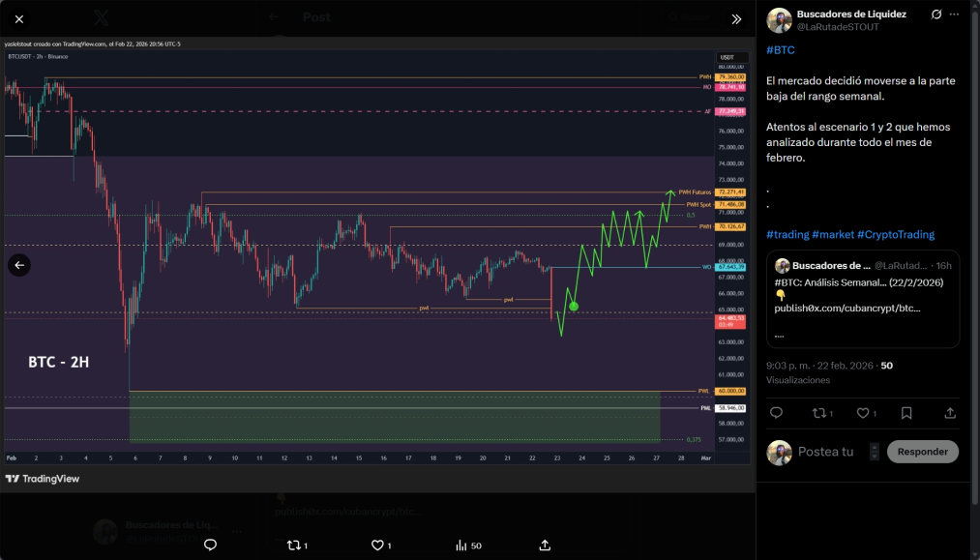Open the #BTC hashtag link
The height and width of the screenshot is (560, 980).
[x=781, y=50]
